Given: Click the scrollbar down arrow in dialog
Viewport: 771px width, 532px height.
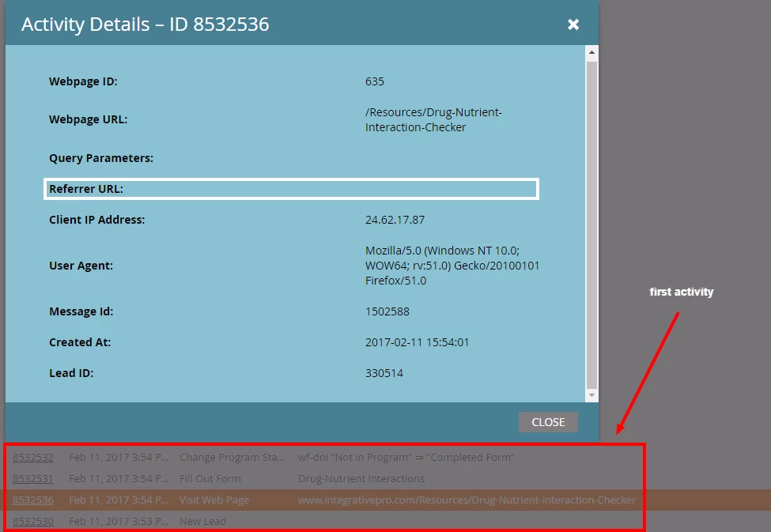Looking at the screenshot, I should coord(591,394).
